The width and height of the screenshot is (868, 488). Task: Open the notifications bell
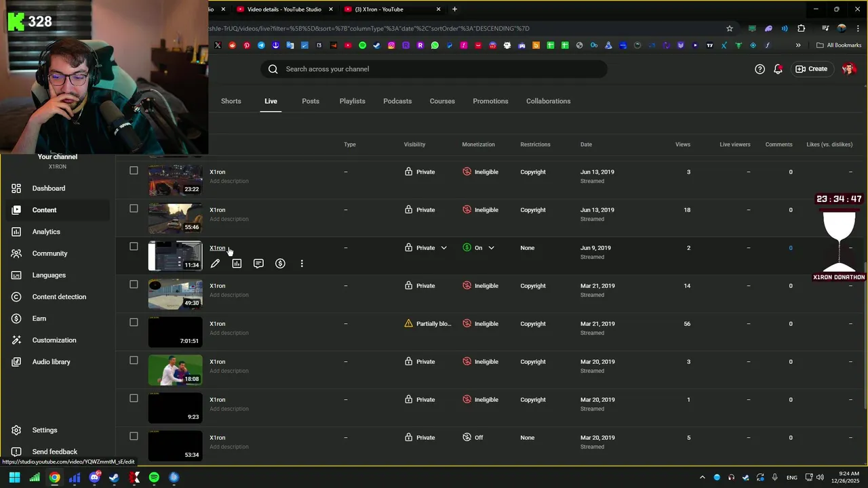(x=778, y=69)
